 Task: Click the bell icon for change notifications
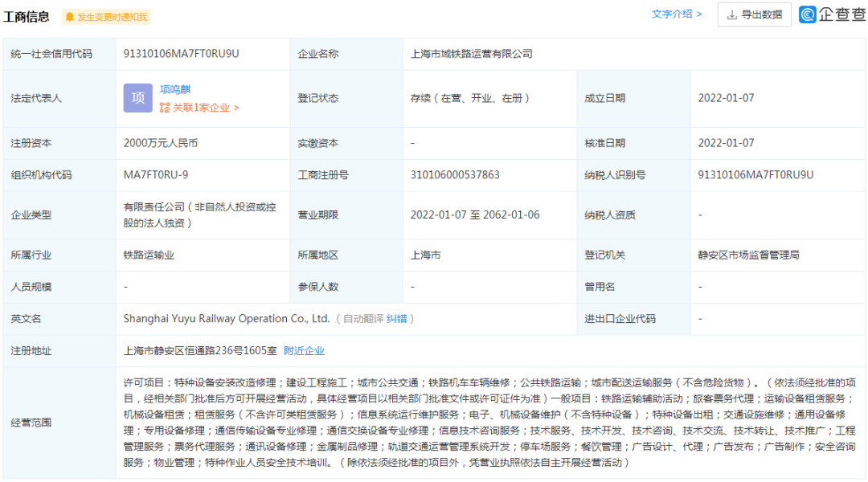(x=69, y=17)
